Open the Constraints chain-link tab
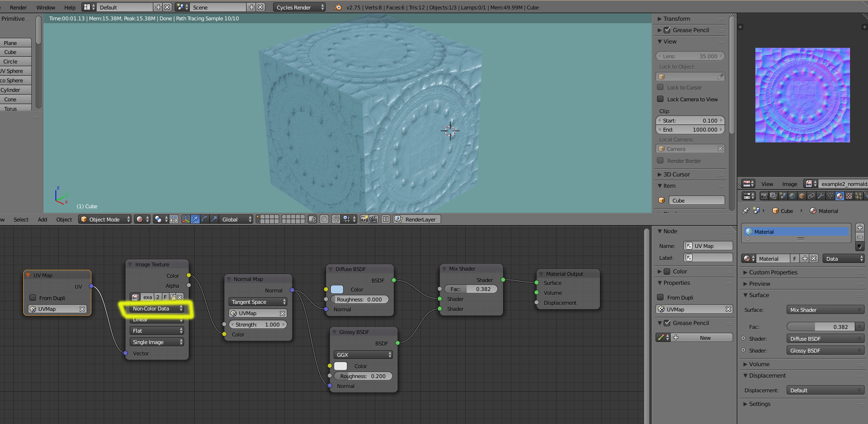 (811, 196)
